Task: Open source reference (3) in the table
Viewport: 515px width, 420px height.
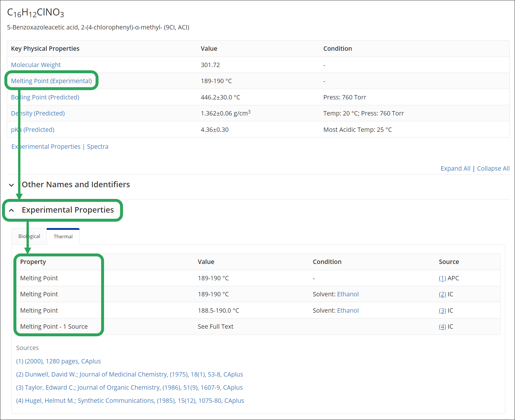Action: coord(442,310)
